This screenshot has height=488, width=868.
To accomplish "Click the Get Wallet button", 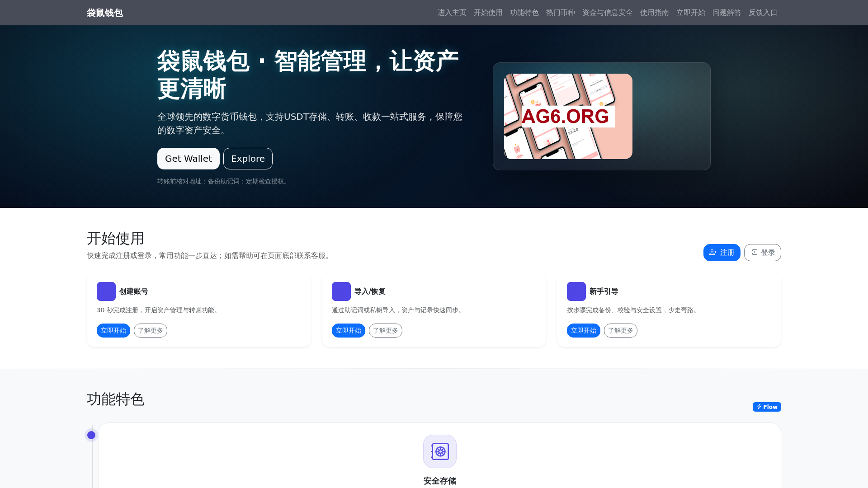I will [x=188, y=159].
